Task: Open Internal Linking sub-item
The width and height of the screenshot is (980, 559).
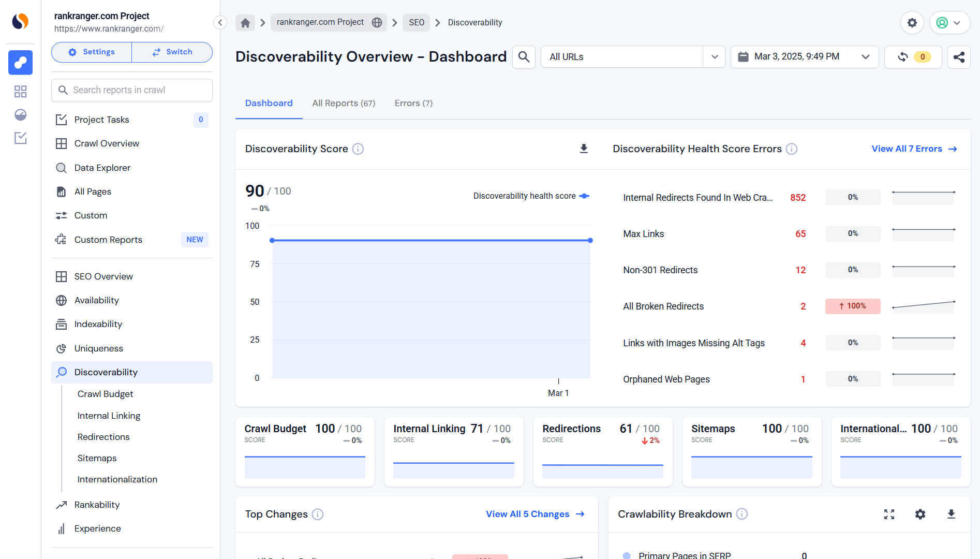Action: pos(109,416)
